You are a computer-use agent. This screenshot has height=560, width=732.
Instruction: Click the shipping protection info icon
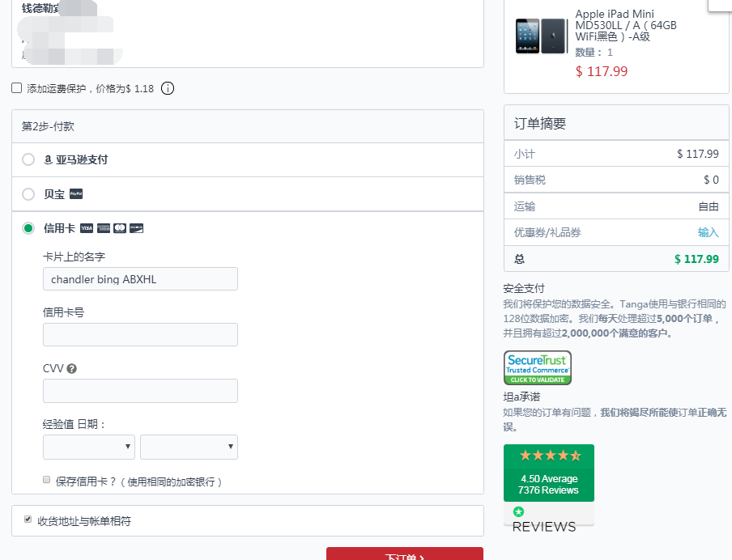pyautogui.click(x=168, y=88)
